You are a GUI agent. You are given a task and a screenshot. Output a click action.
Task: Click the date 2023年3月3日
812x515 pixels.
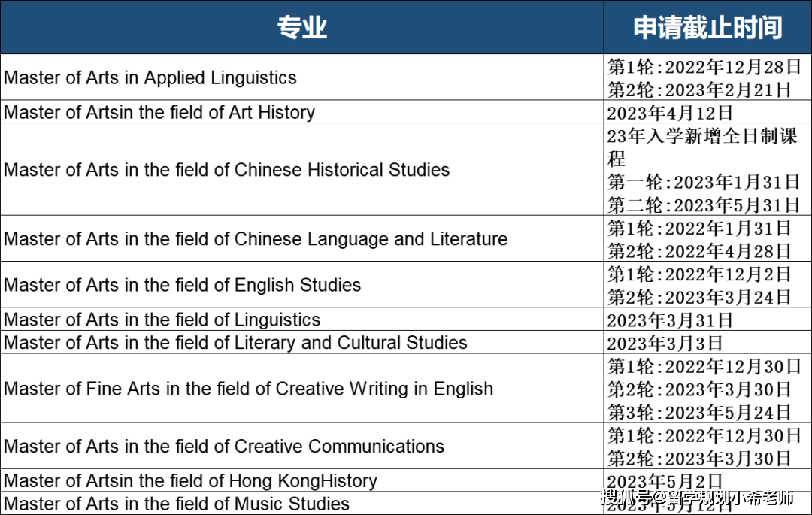coord(665,343)
